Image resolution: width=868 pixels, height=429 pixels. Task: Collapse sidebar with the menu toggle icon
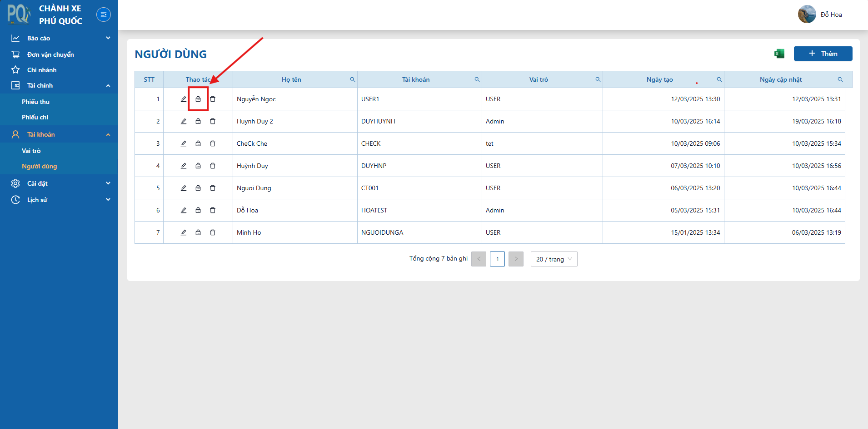click(x=104, y=15)
